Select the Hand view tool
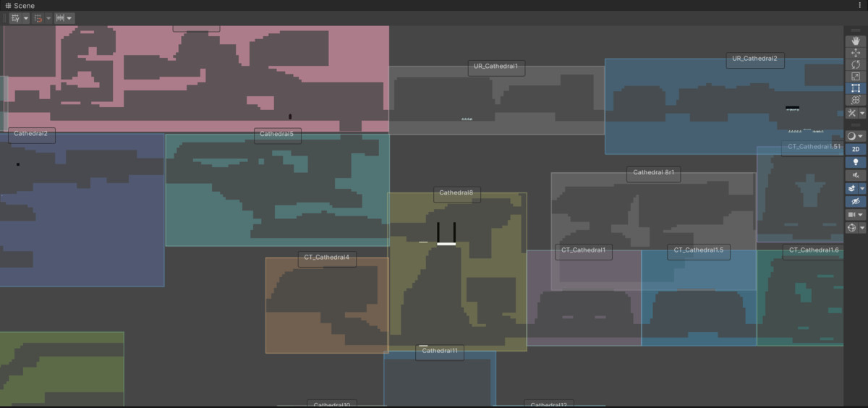The height and width of the screenshot is (408, 868). (856, 41)
